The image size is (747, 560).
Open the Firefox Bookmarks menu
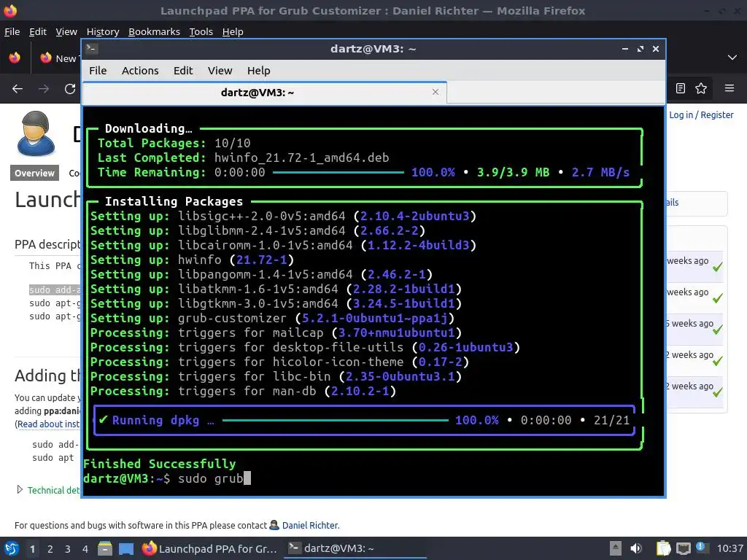coord(155,31)
